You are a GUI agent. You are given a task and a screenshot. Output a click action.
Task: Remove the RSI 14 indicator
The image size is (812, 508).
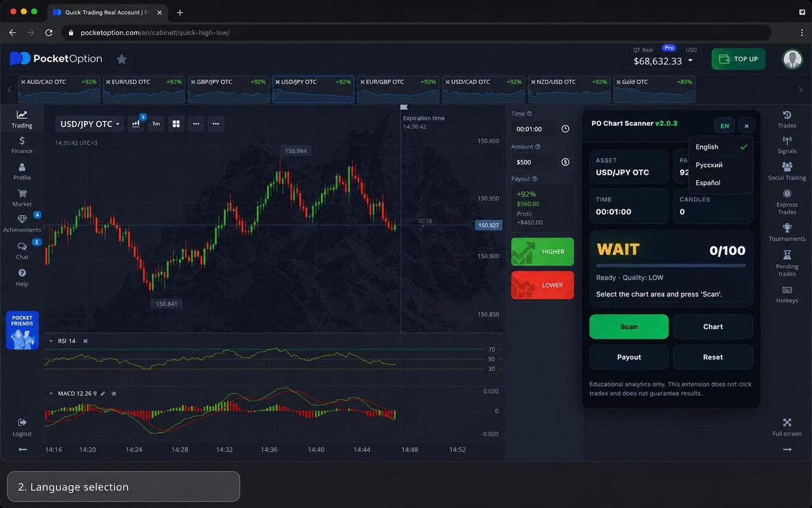86,341
